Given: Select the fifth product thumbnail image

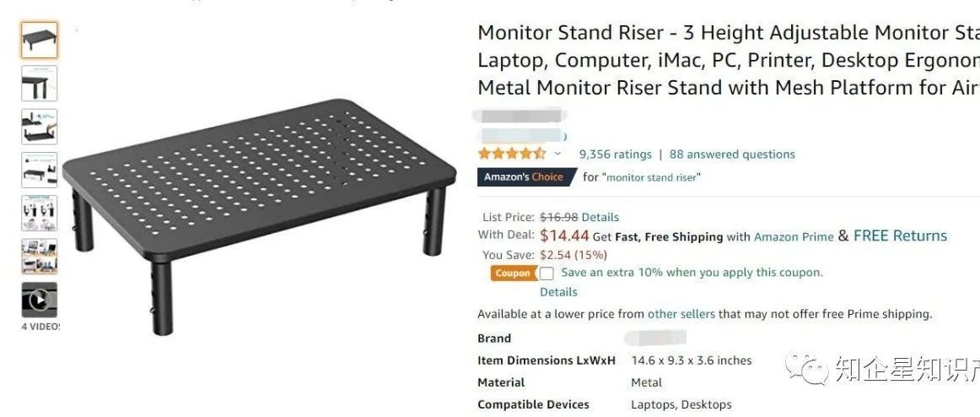Looking at the screenshot, I should point(39,213).
